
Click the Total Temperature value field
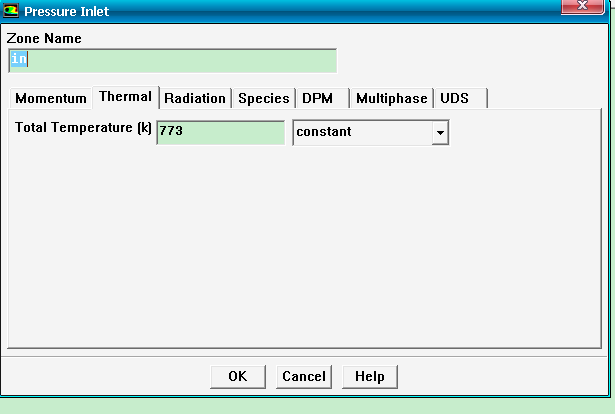click(x=220, y=132)
